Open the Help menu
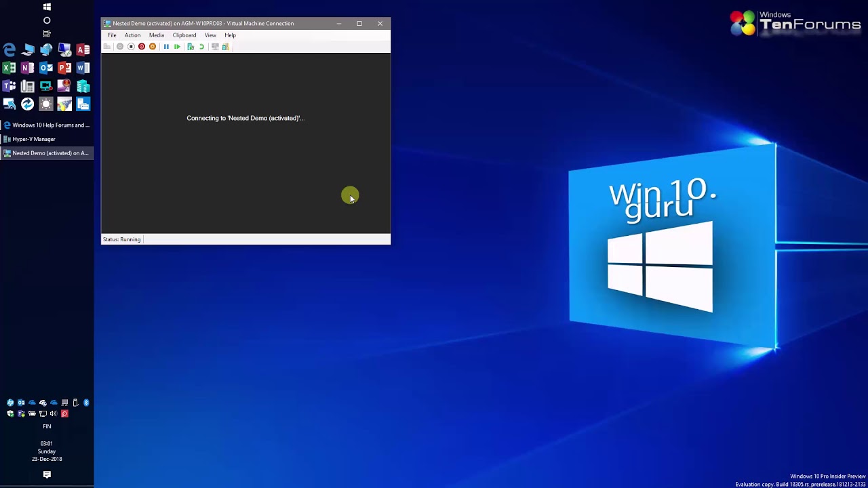Screen dimensions: 868x488 (230, 35)
